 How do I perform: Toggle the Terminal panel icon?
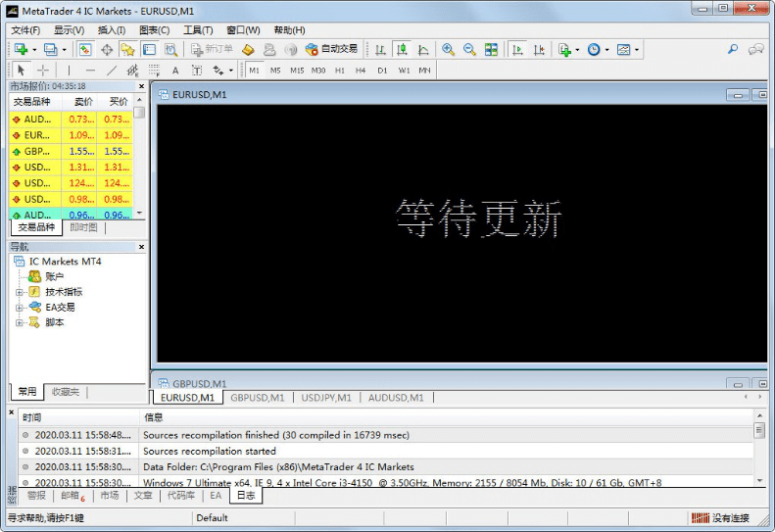(x=149, y=49)
